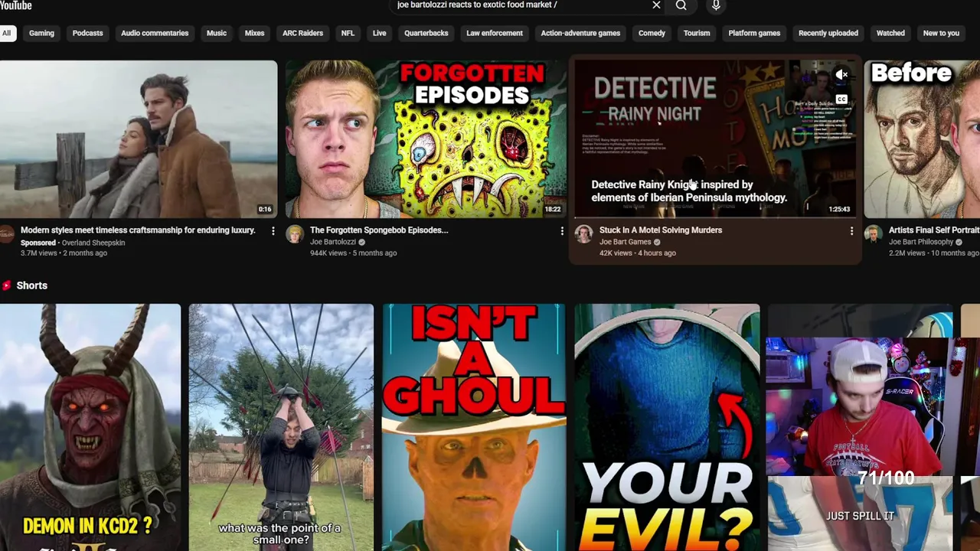The height and width of the screenshot is (551, 980).
Task: Select the NFL filter chip
Action: click(348, 33)
